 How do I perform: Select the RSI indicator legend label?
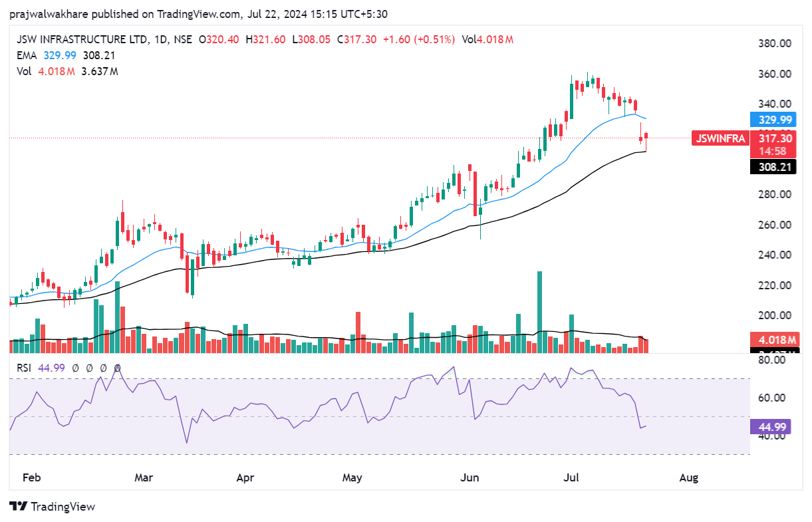click(25, 367)
